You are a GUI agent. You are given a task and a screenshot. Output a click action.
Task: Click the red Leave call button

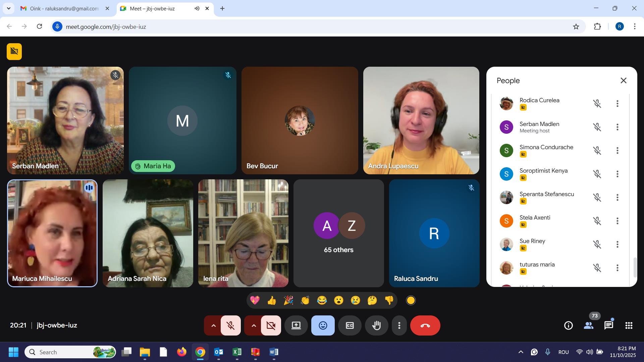pos(425,325)
